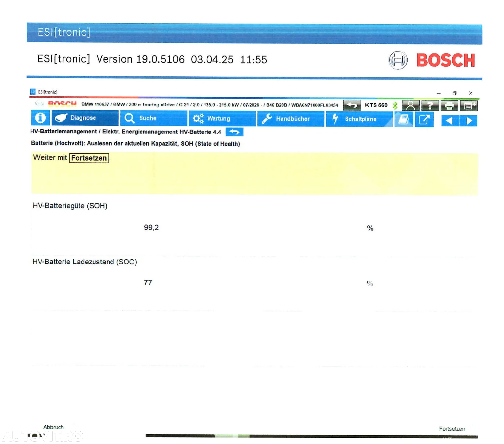Click the HV-Batteriemanagement breadcrumb text

click(126, 132)
